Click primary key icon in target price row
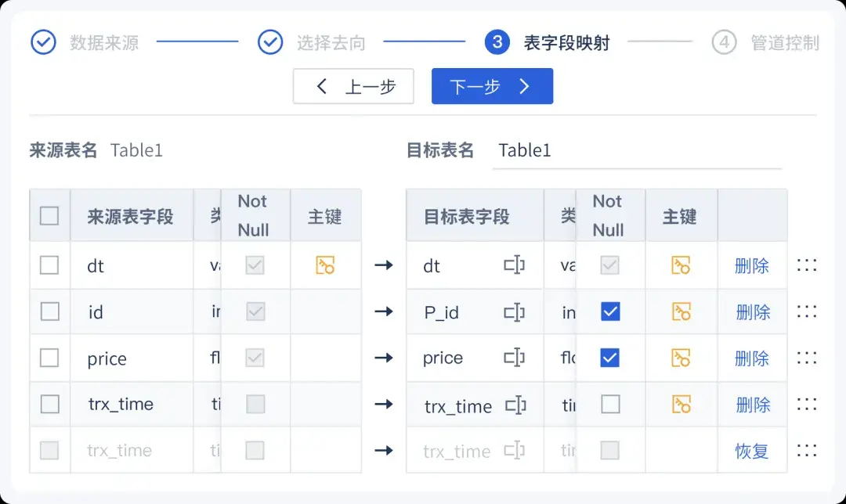 click(x=681, y=358)
